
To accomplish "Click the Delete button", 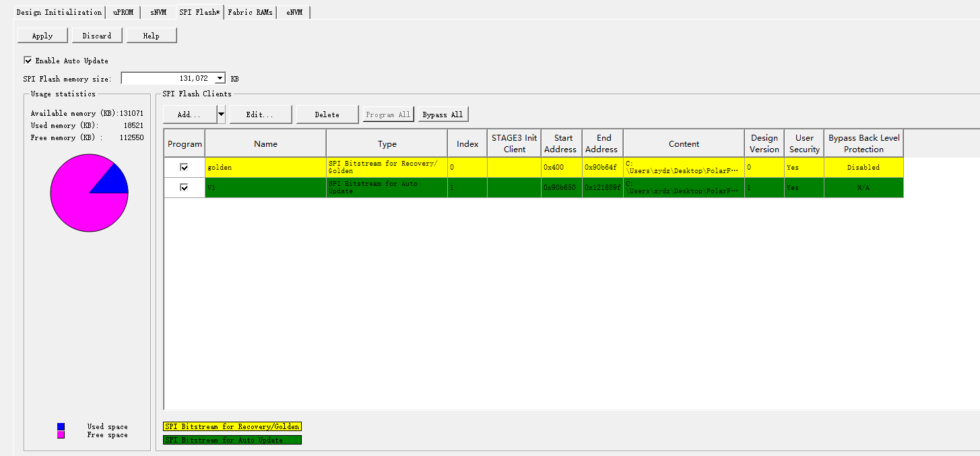I will (327, 115).
